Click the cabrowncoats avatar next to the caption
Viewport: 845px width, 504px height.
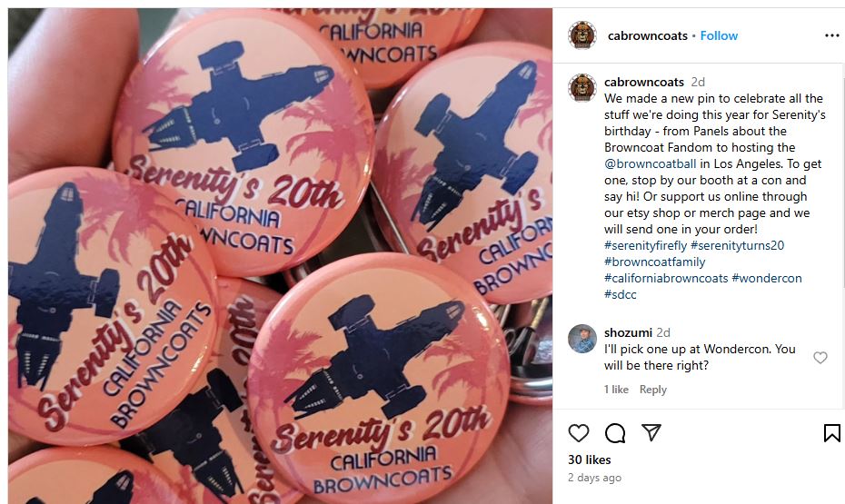582,88
